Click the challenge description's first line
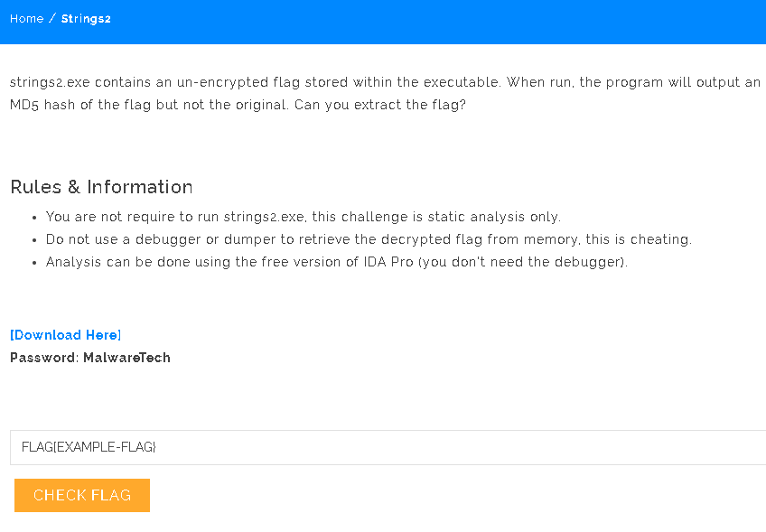 tap(385, 82)
